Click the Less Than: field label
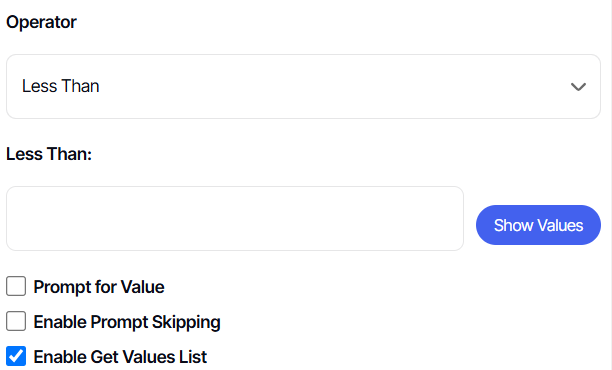The image size is (612, 370). (49, 154)
